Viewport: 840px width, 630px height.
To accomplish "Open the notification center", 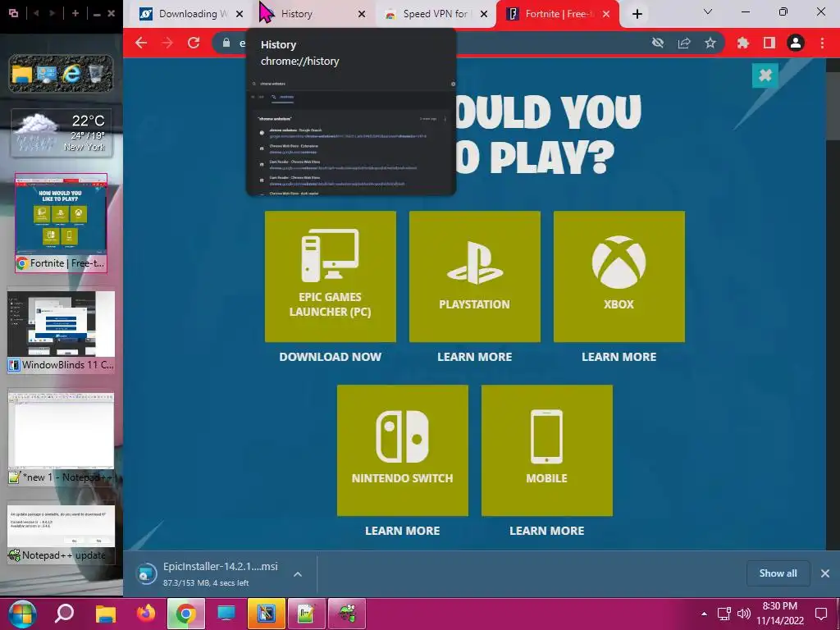I will coord(821,614).
